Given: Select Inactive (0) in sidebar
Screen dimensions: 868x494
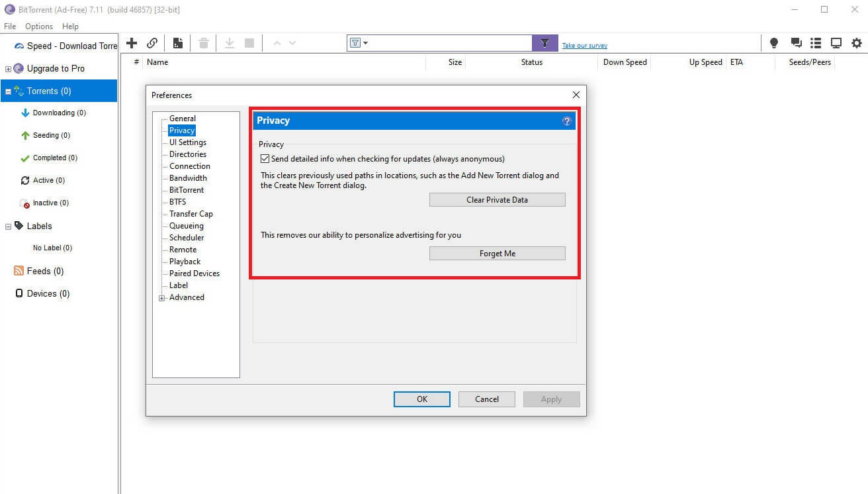Looking at the screenshot, I should coord(51,203).
